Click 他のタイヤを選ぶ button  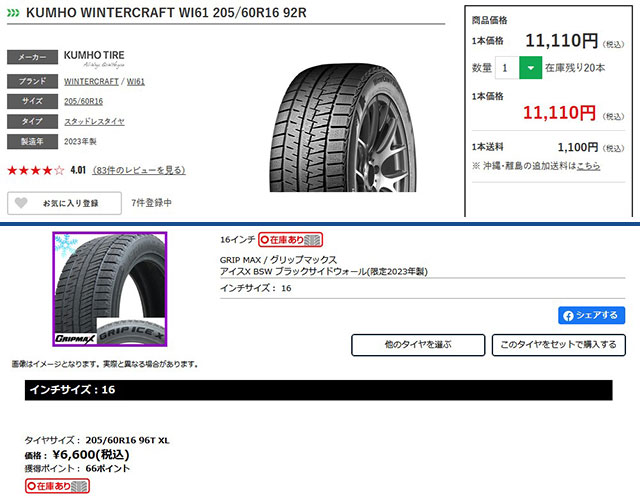point(418,345)
